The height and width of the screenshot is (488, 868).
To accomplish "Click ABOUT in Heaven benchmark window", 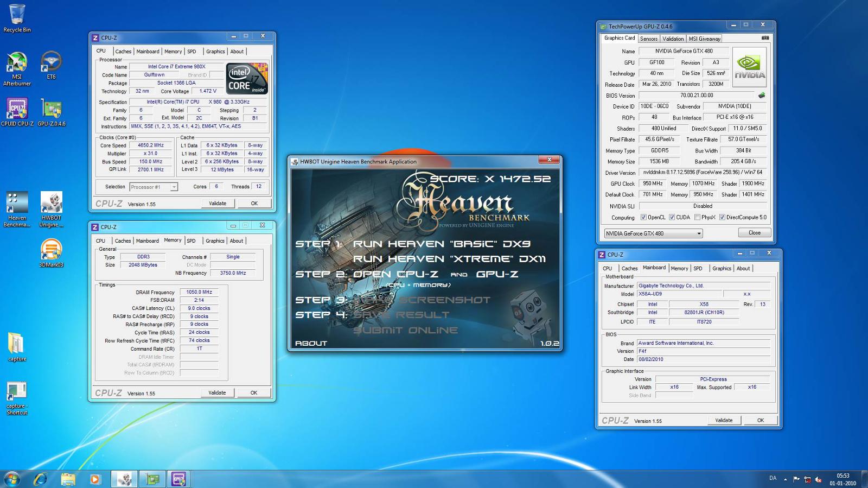I will 311,343.
